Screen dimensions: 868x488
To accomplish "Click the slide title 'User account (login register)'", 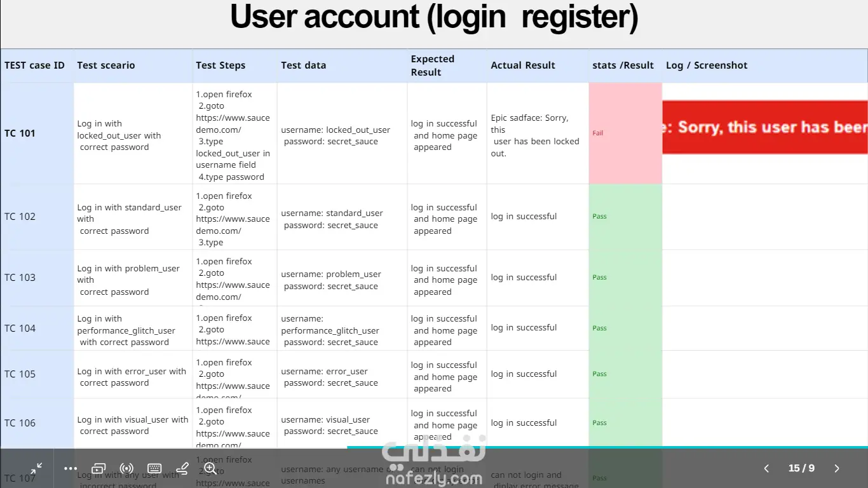I will click(x=434, y=17).
